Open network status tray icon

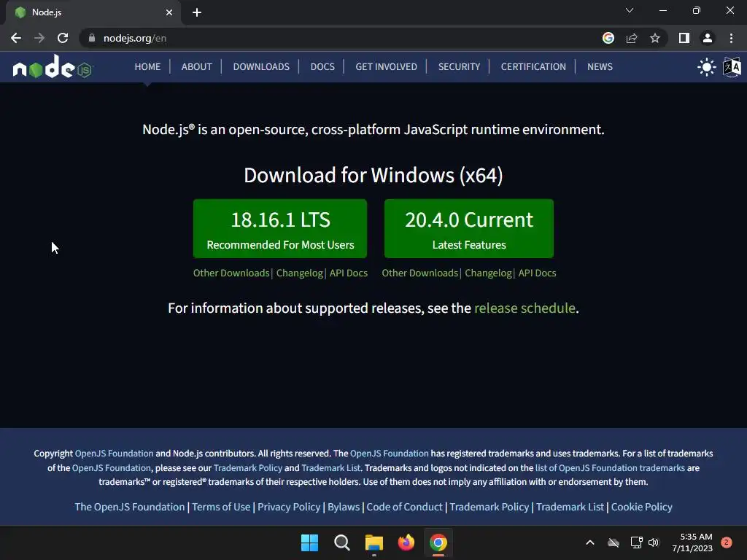click(636, 542)
